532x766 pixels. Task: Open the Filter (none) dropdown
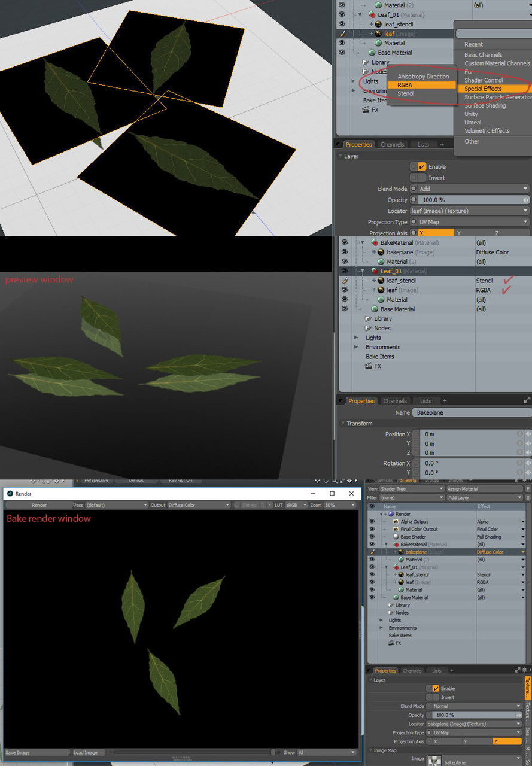pyautogui.click(x=412, y=497)
